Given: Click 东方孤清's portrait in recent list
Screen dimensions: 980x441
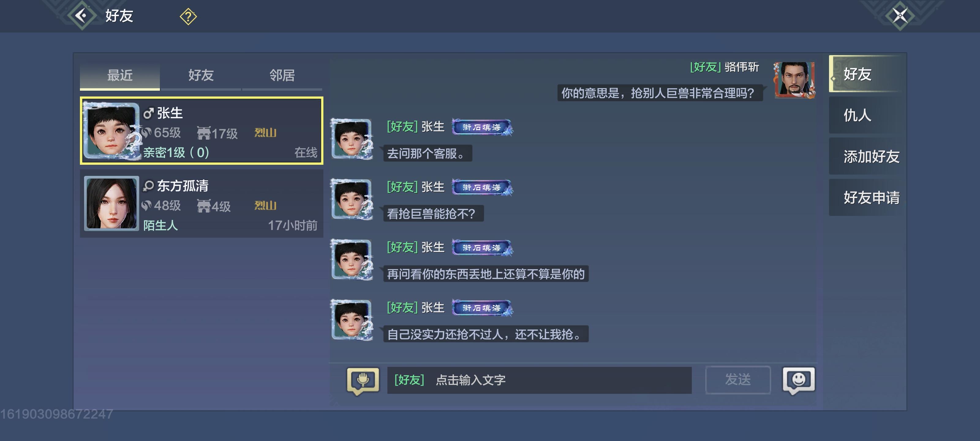Looking at the screenshot, I should click(x=111, y=203).
